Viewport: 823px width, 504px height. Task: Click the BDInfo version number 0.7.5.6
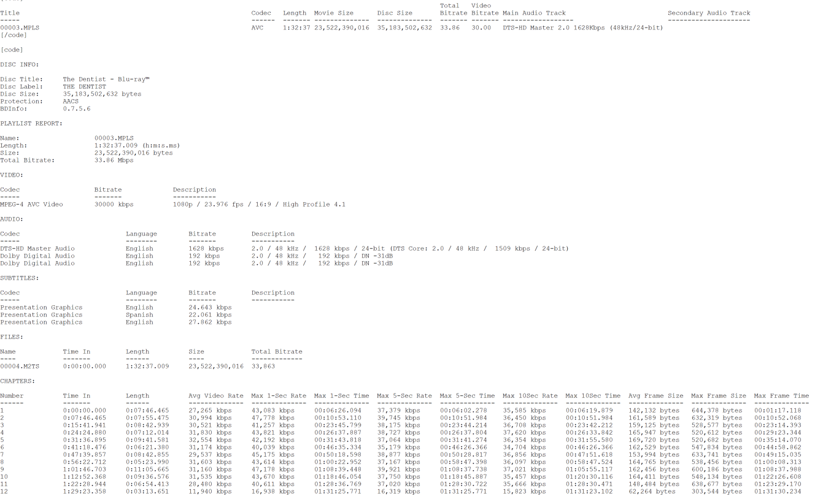tap(76, 109)
